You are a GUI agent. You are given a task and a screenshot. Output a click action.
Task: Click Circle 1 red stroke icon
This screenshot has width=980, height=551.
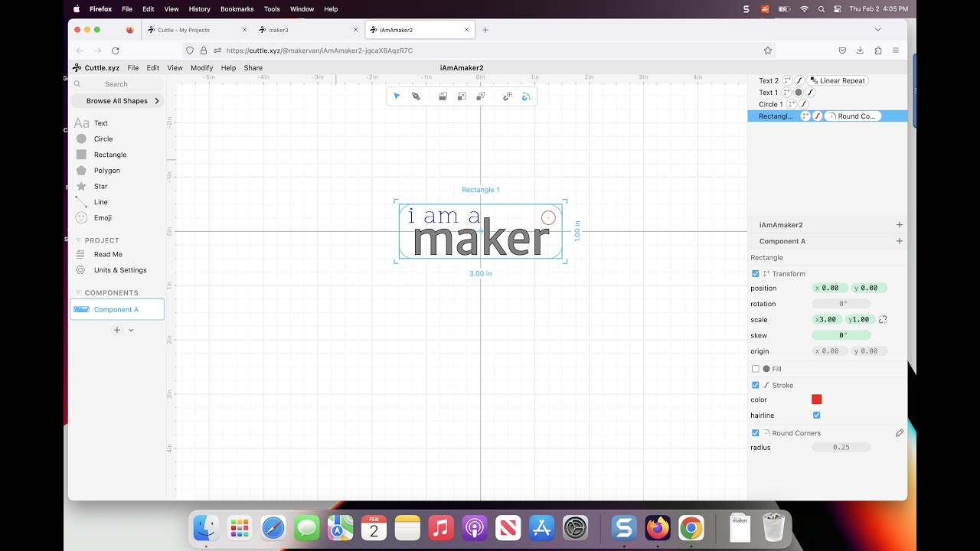pyautogui.click(x=804, y=104)
